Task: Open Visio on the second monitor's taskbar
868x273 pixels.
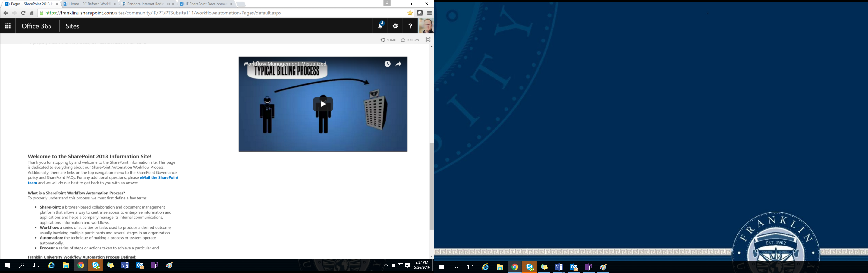Action: [x=559, y=267]
